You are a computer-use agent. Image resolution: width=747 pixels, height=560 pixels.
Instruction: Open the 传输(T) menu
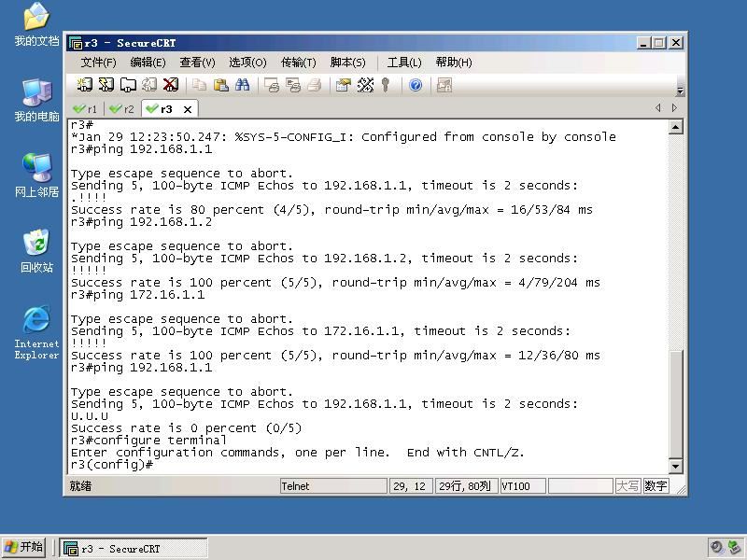[298, 63]
